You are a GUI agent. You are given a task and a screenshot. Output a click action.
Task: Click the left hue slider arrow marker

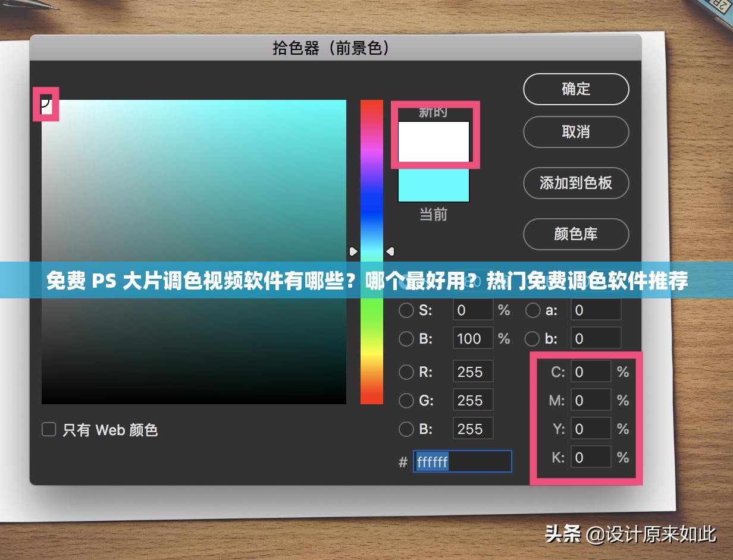coord(390,251)
